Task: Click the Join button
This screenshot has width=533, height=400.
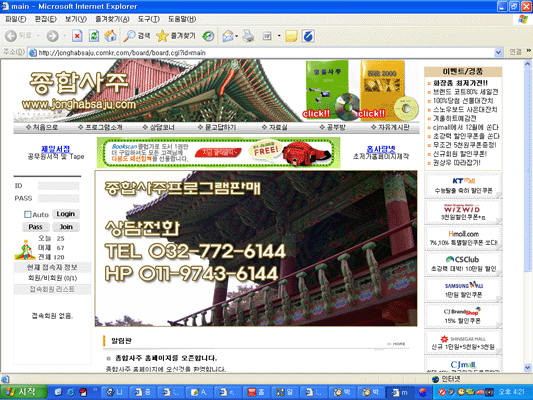Action: coord(66,227)
